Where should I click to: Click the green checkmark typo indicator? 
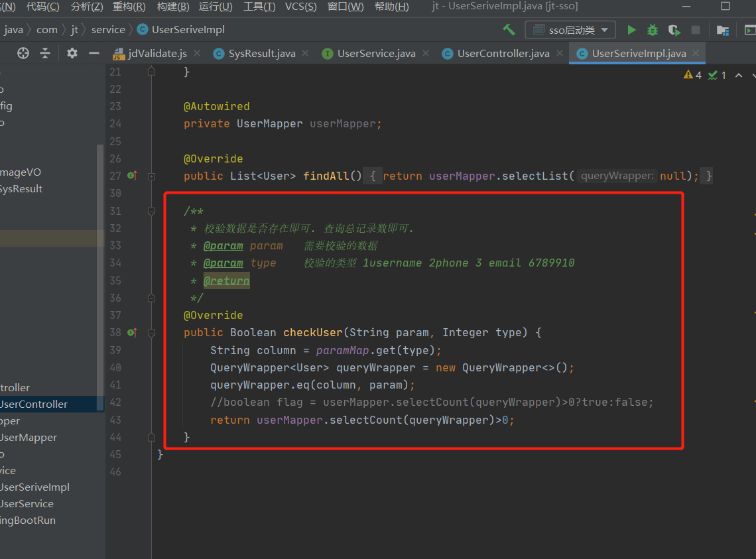(717, 75)
